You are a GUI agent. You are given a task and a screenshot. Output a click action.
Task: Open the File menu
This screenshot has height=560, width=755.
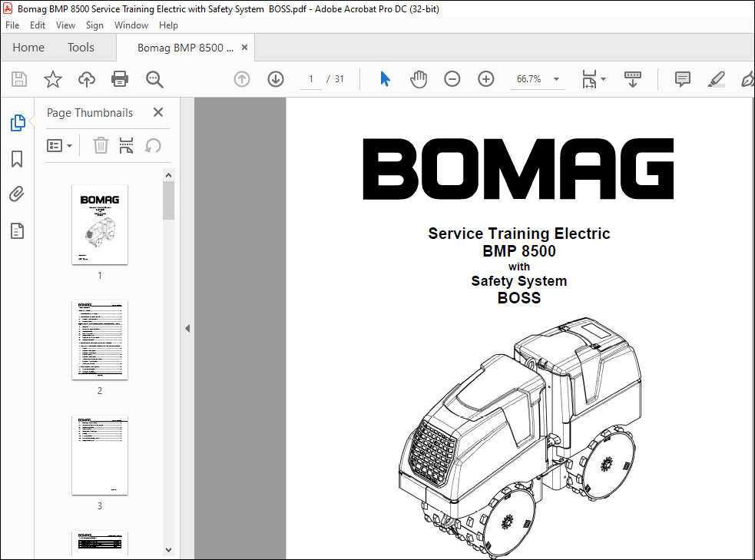click(12, 25)
